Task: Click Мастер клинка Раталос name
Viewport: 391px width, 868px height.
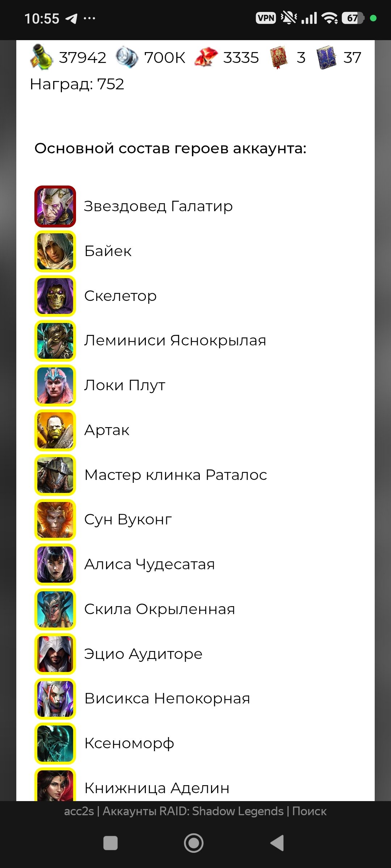Action: [x=176, y=475]
